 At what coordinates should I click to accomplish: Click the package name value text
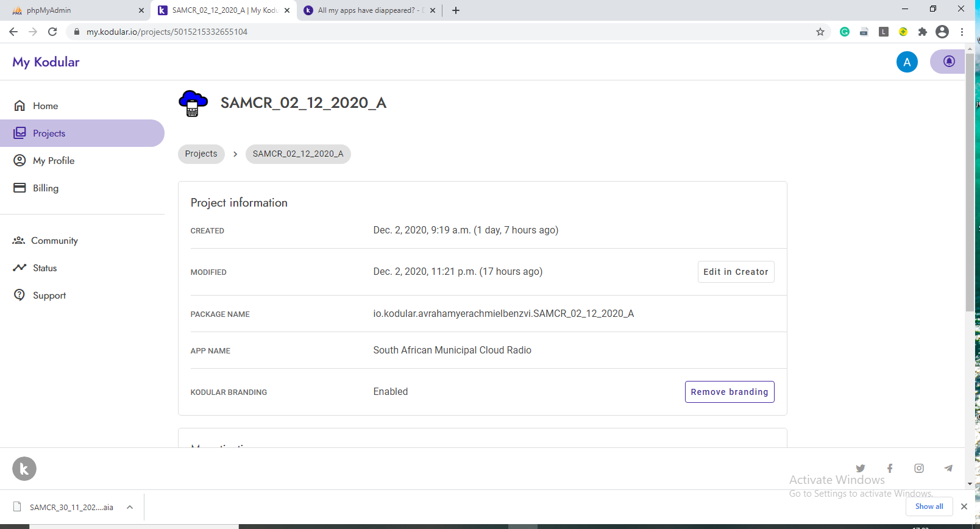pos(503,313)
